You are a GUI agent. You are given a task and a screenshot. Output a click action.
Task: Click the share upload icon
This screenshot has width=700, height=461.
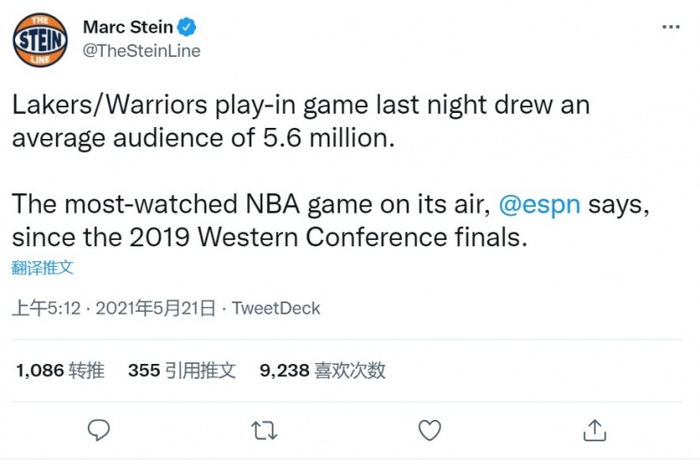click(x=594, y=430)
